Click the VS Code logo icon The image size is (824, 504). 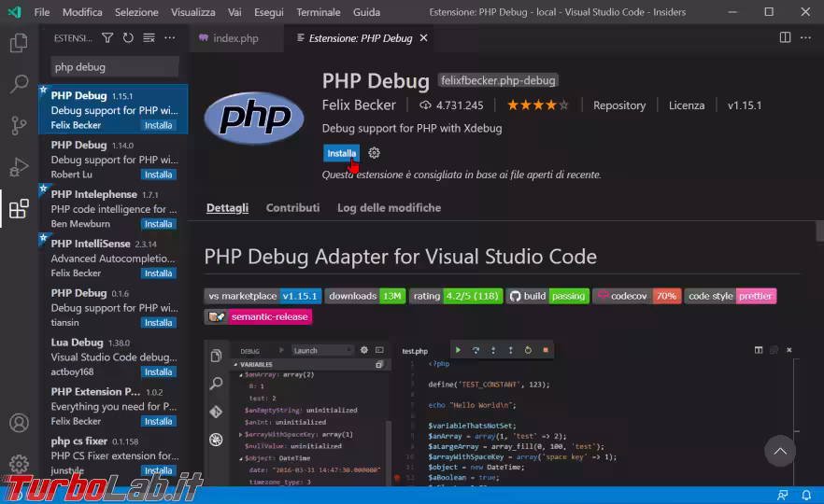15,11
